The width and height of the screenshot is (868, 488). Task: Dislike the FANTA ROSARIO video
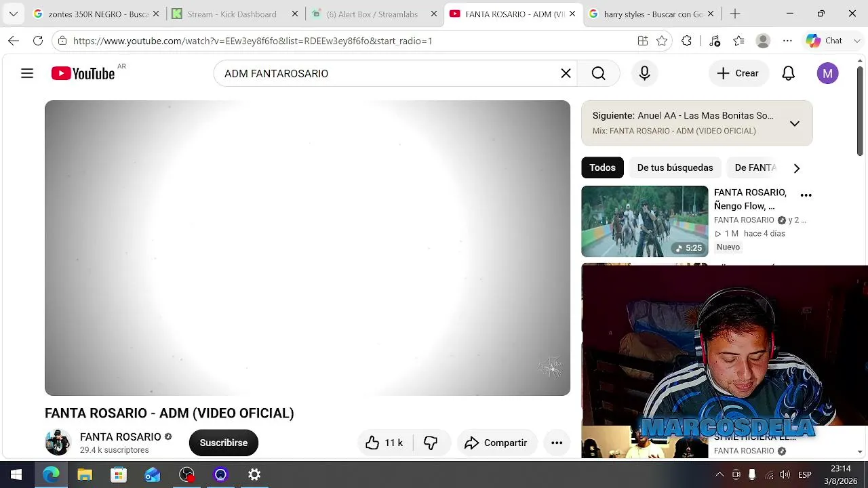[x=431, y=443]
